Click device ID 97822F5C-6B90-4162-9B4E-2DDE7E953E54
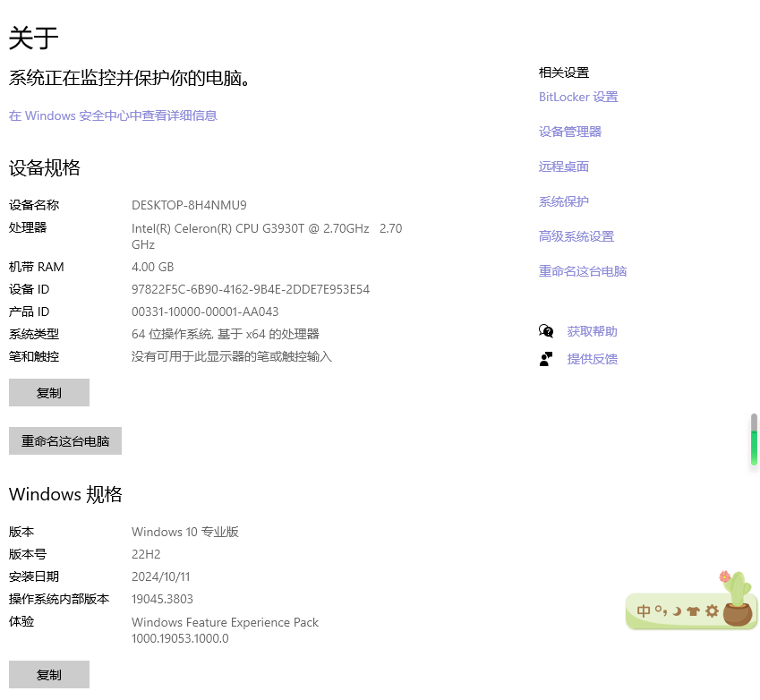 [251, 289]
